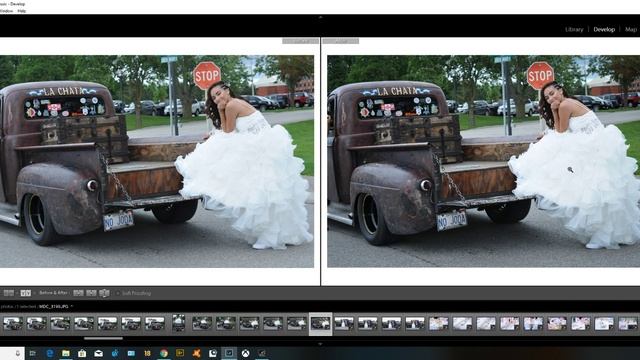Click the Cortana microphone in search box

[x=18, y=353]
